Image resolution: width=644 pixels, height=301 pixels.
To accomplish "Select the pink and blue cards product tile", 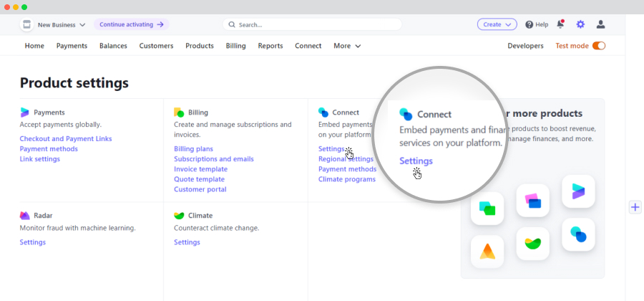I will click(x=532, y=200).
